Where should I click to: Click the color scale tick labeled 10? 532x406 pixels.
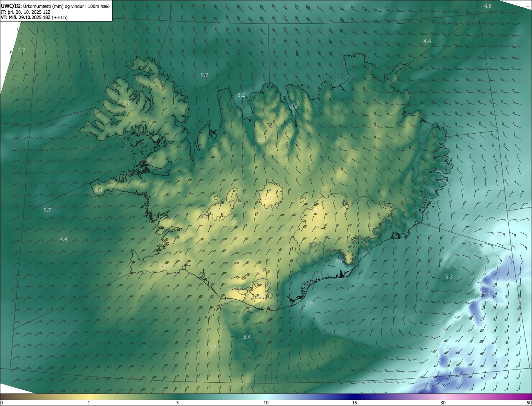click(x=266, y=403)
